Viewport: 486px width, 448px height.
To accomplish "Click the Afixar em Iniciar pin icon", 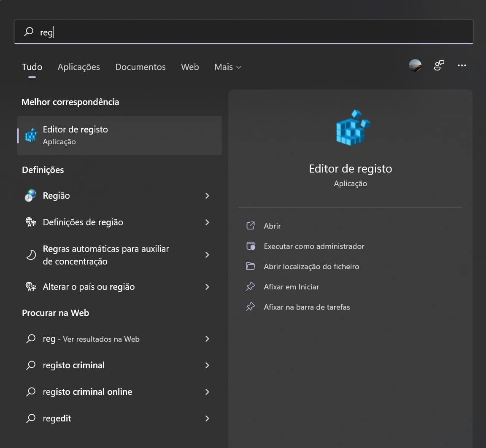I will pos(251,286).
